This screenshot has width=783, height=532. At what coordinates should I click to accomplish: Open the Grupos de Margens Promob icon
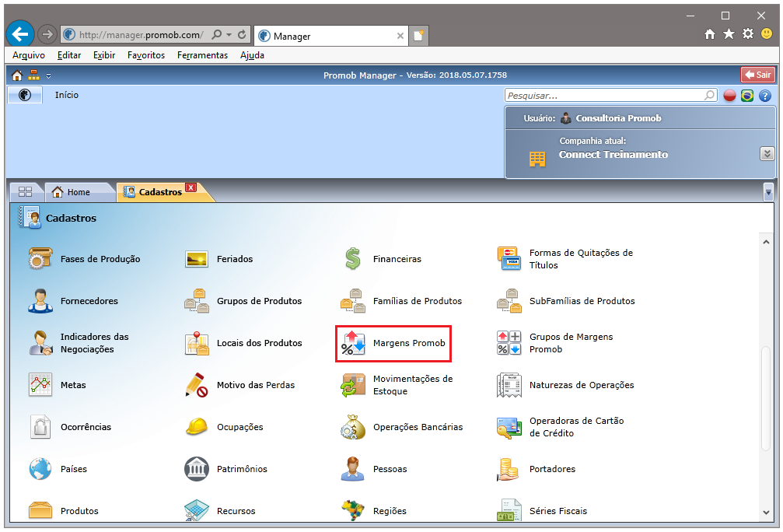coord(509,343)
